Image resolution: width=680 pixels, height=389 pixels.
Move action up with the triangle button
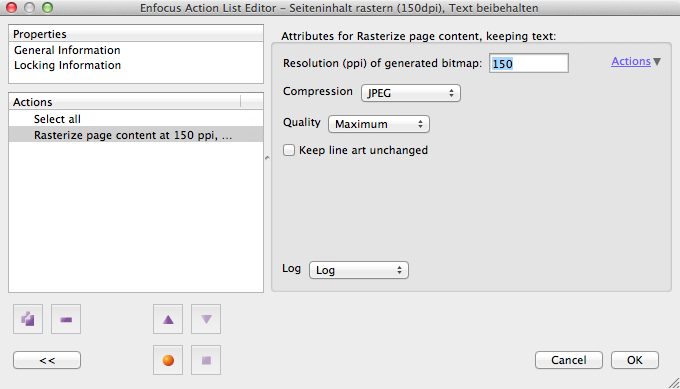[x=168, y=319]
